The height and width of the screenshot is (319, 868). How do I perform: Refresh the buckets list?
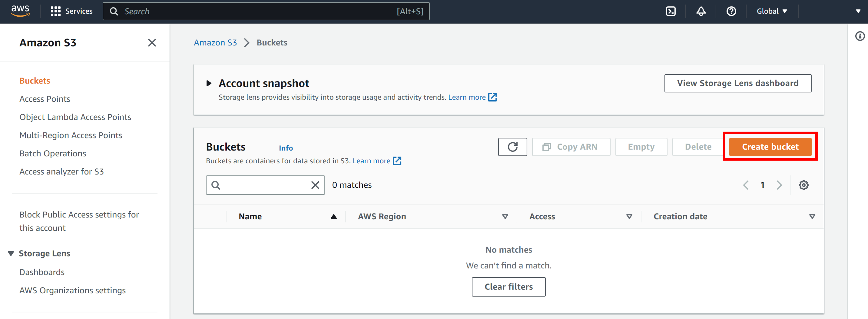[x=513, y=147]
